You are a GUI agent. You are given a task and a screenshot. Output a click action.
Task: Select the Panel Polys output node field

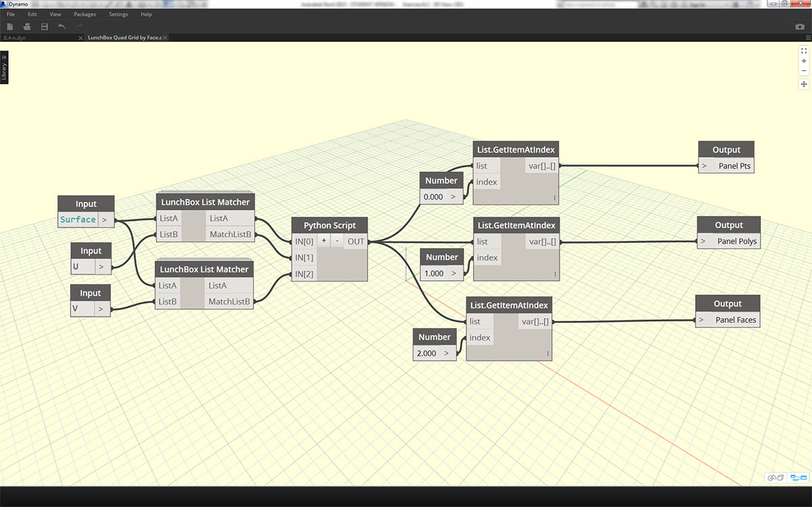pos(737,241)
